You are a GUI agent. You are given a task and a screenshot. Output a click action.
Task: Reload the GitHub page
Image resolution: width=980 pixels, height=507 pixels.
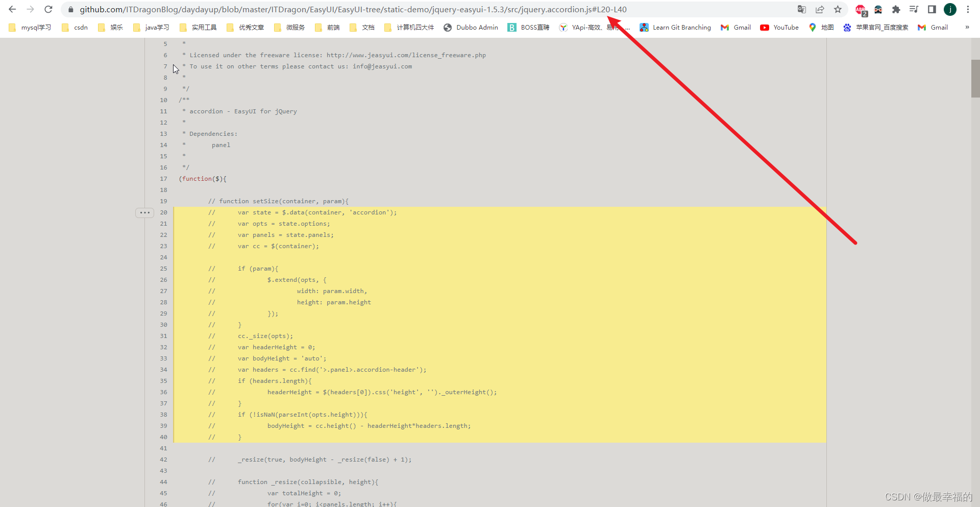click(x=48, y=9)
